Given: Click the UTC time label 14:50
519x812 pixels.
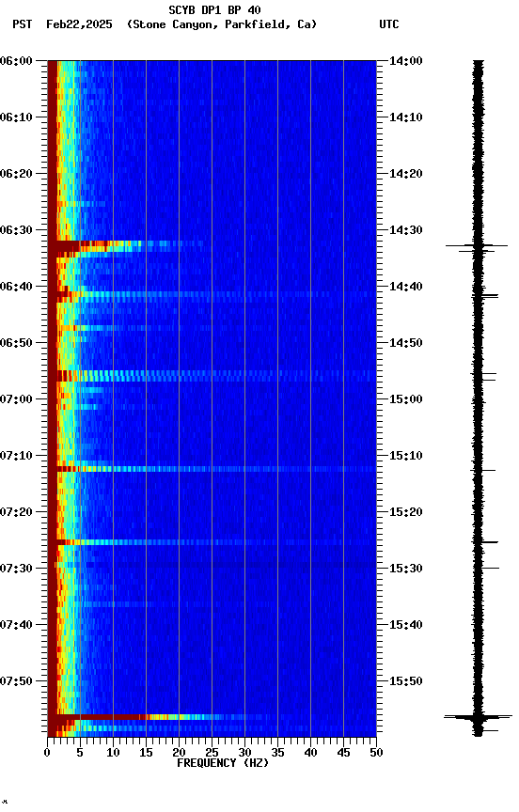Looking at the screenshot, I should point(406,343).
